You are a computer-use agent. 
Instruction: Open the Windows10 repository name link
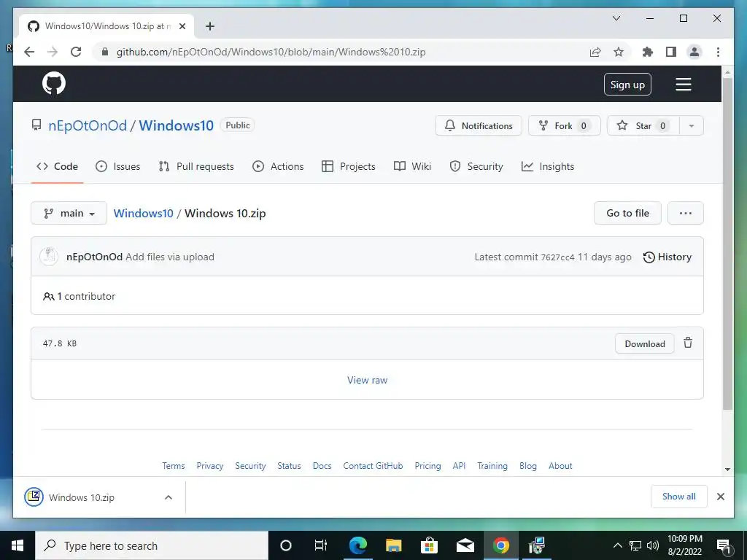pyautogui.click(x=177, y=125)
